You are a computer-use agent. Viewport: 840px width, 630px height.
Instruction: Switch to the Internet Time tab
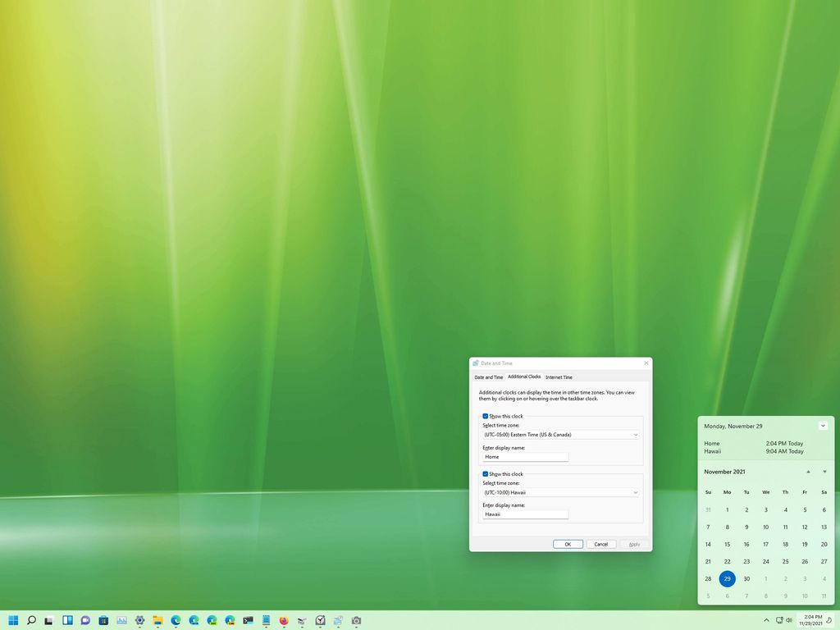coord(559,377)
